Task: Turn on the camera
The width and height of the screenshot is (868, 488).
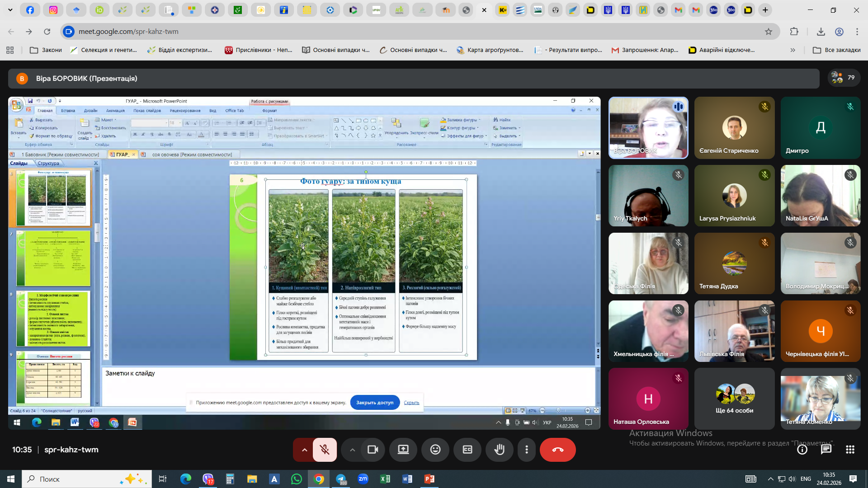Action: [373, 450]
